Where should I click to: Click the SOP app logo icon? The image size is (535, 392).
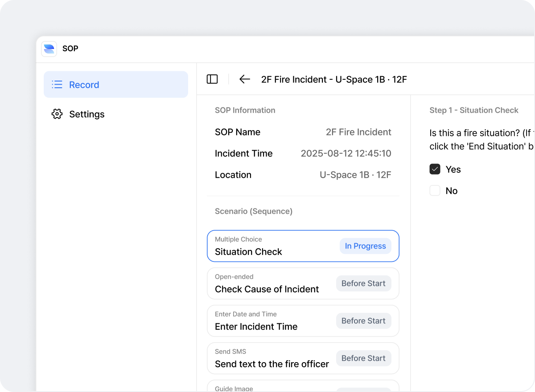click(x=49, y=49)
